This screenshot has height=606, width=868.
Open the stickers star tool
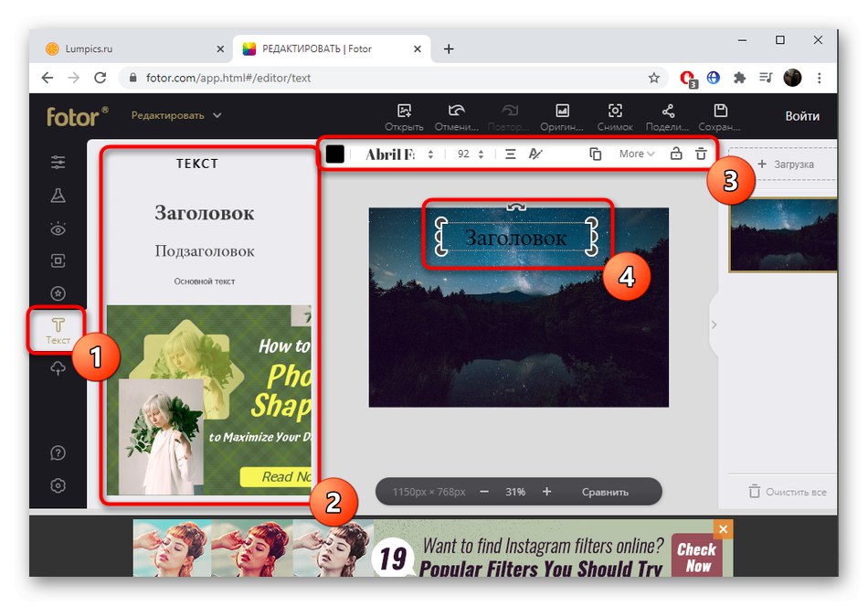(58, 293)
